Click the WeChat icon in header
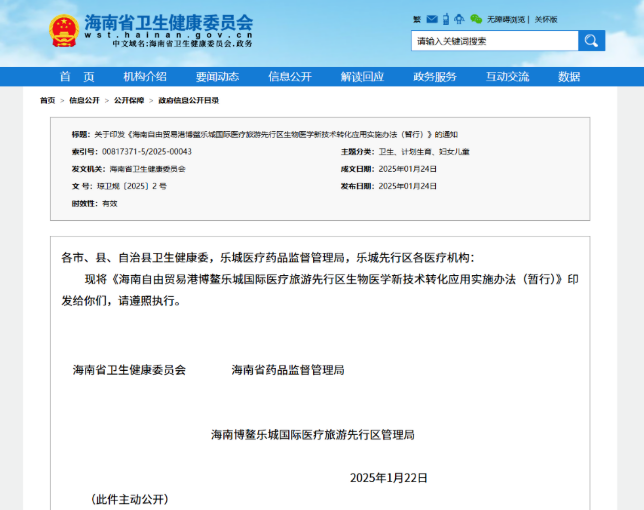This screenshot has width=644, height=510. pos(476,19)
